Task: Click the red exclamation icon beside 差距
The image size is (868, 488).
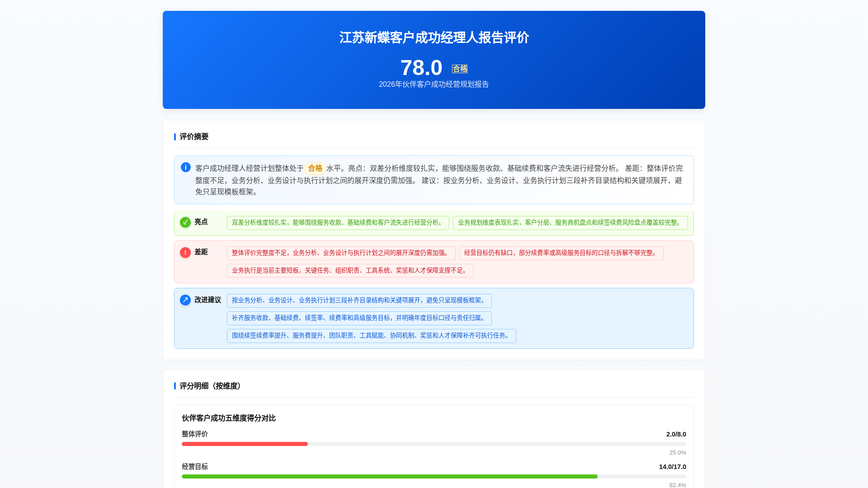Action: [x=185, y=253]
